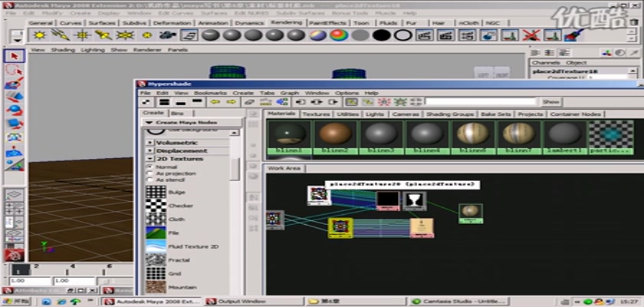644x307 pixels.
Task: Select the lambert1 material swatch
Action: (565, 137)
